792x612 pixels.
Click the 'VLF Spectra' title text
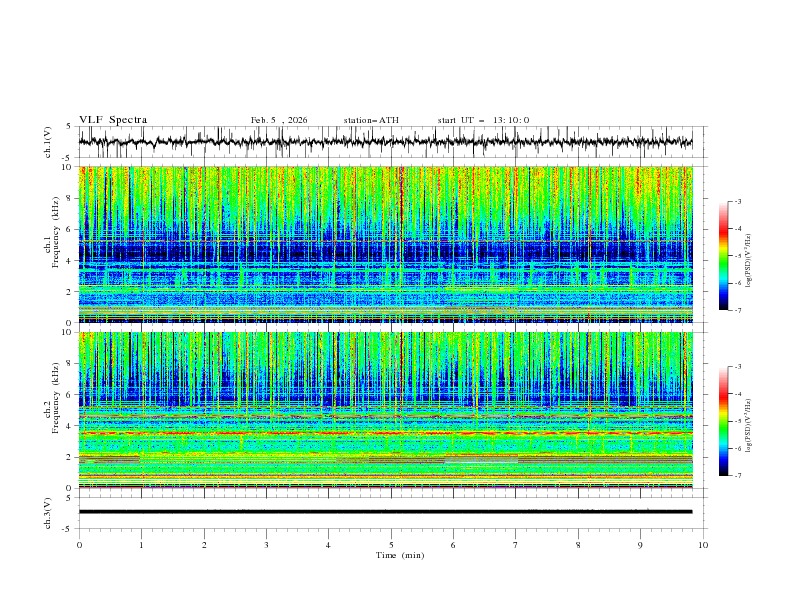(113, 120)
